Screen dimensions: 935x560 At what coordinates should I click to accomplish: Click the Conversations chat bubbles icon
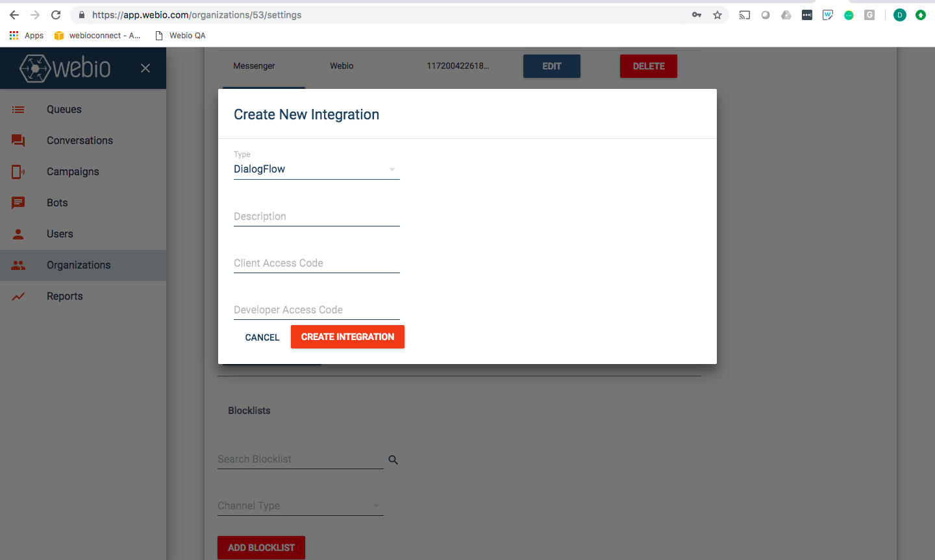coord(18,141)
